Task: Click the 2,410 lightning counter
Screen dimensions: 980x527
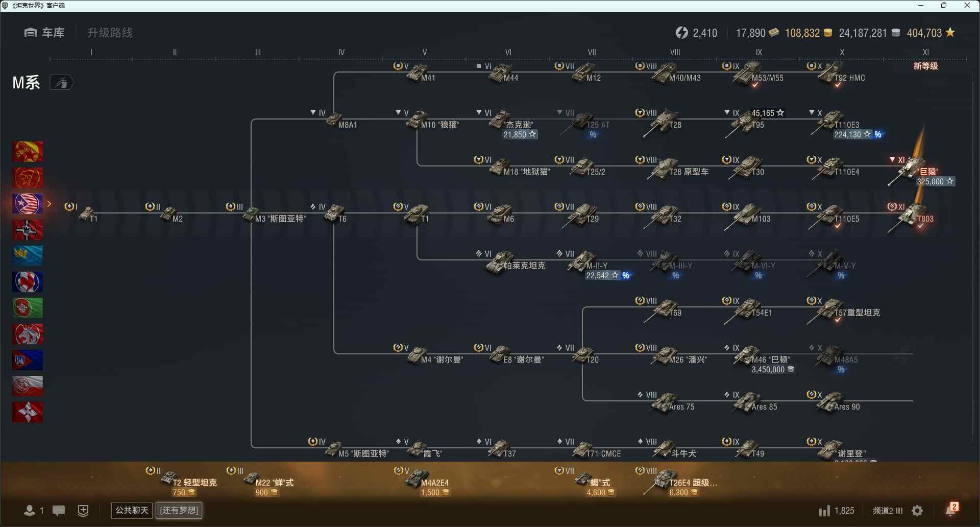Action: (696, 33)
